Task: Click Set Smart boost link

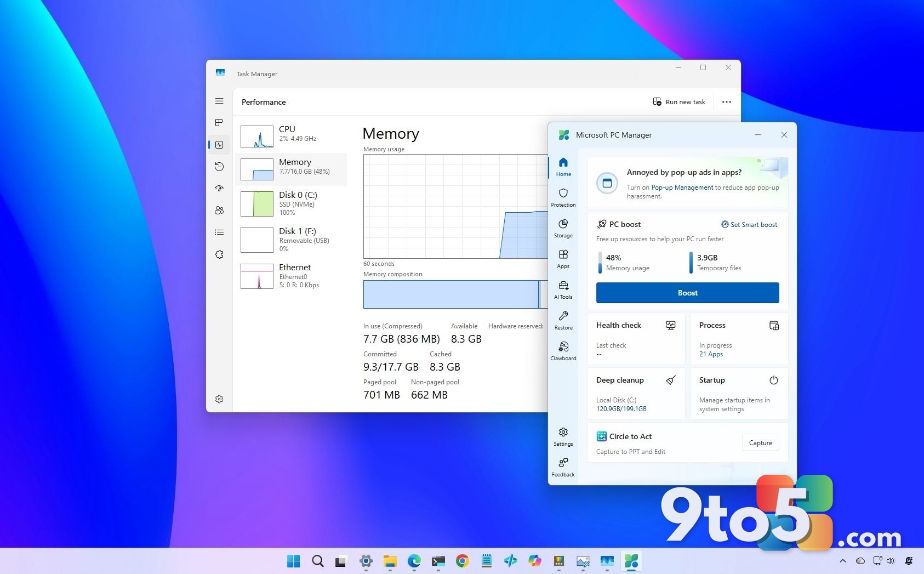Action: pyautogui.click(x=749, y=225)
